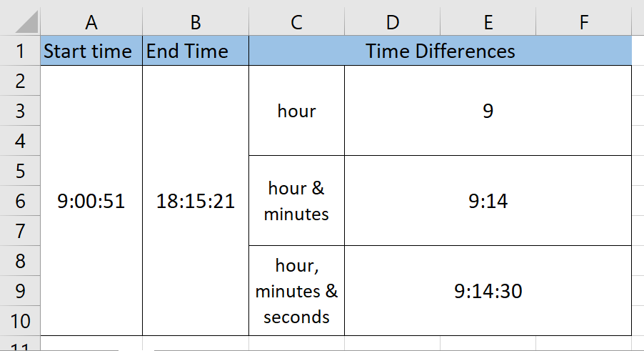Select column C header
Viewport: 644px width, 351px height.
[296, 23]
